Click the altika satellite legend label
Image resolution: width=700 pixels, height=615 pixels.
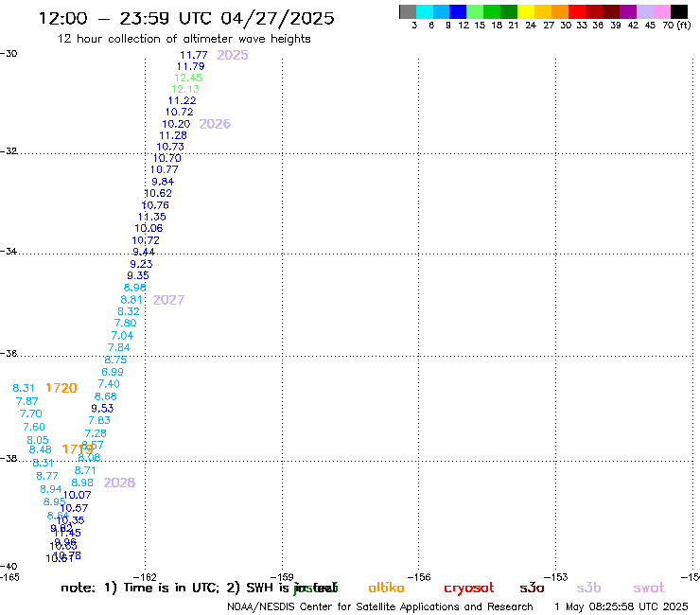coord(386,588)
